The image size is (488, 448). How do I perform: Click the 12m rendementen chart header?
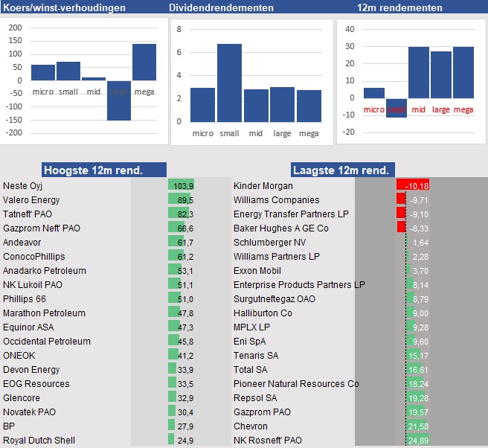pos(399,7)
